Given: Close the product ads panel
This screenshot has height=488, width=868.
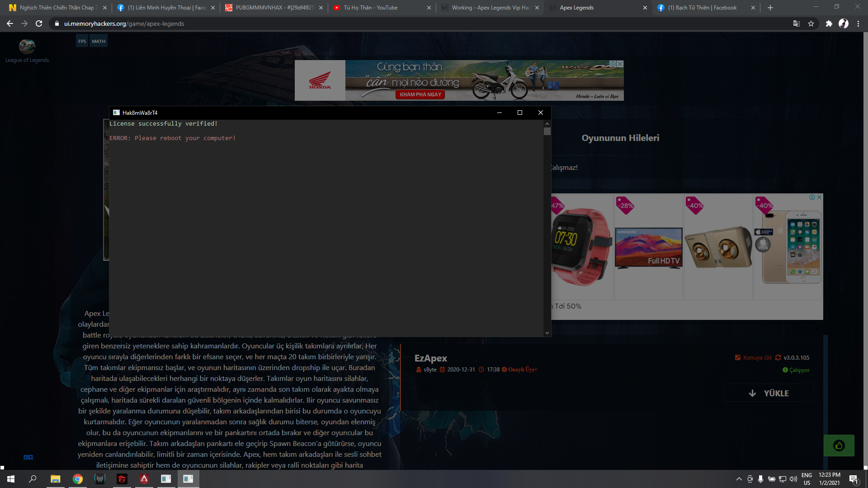Looking at the screenshot, I should (819, 197).
